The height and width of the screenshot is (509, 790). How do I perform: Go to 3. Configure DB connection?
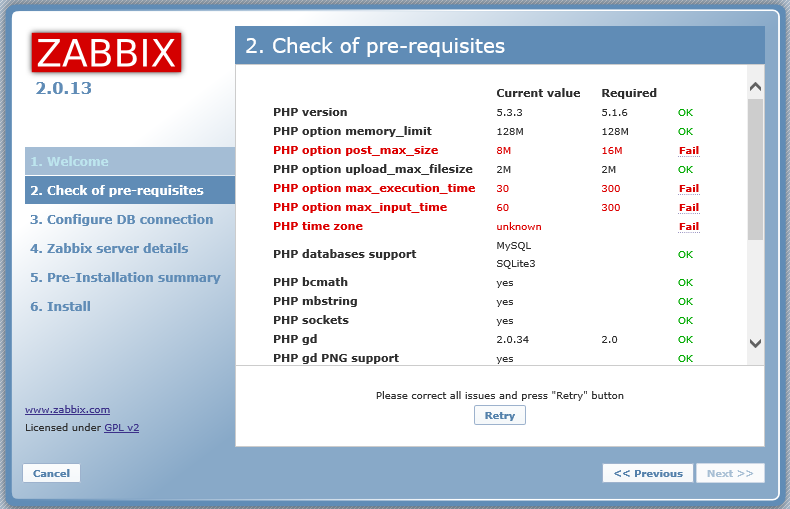[121, 219]
